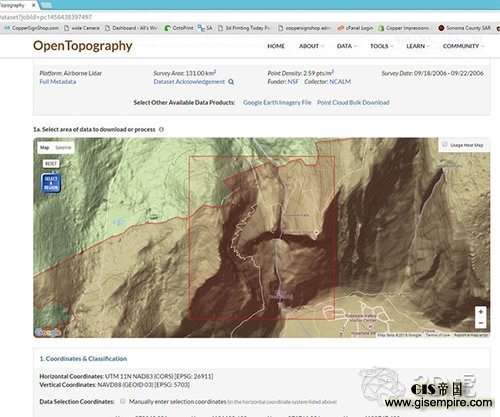Click the white location marker on the map
Image resolution: width=500 pixels, height=417 pixels.
coord(316,232)
